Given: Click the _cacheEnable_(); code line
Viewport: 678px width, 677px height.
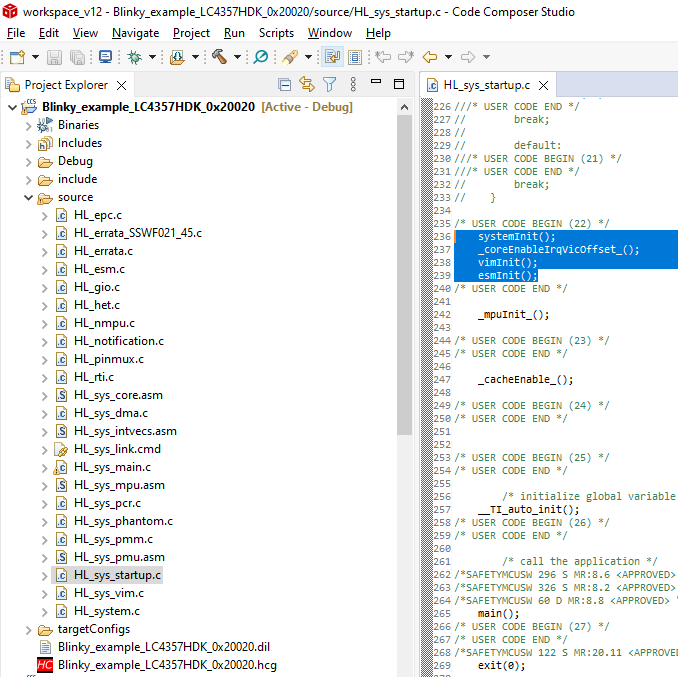Looking at the screenshot, I should click(x=525, y=379).
